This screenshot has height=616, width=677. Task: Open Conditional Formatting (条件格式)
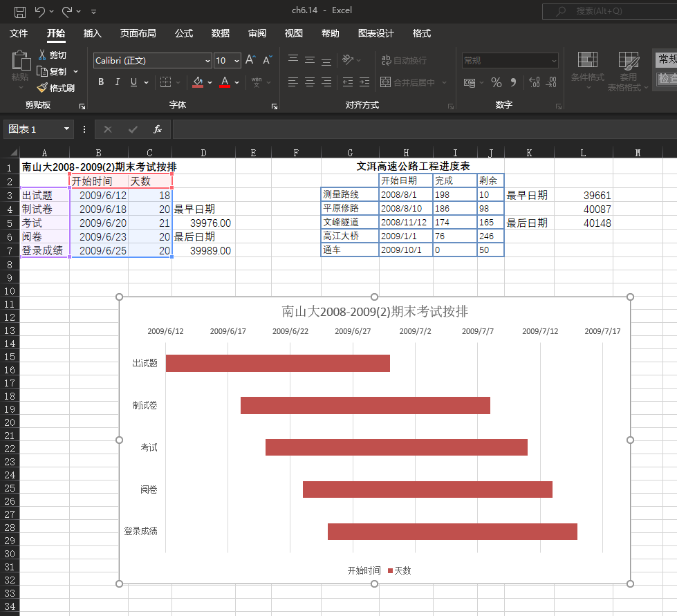588,71
